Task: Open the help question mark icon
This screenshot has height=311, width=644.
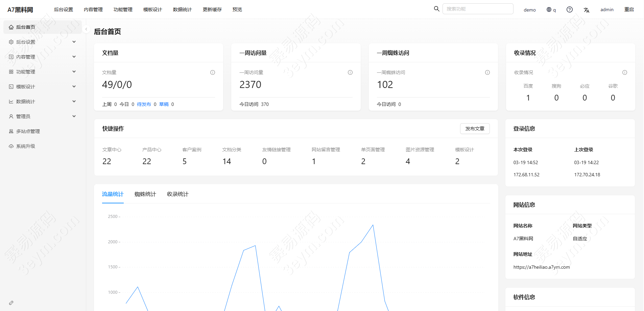Action: tap(569, 9)
